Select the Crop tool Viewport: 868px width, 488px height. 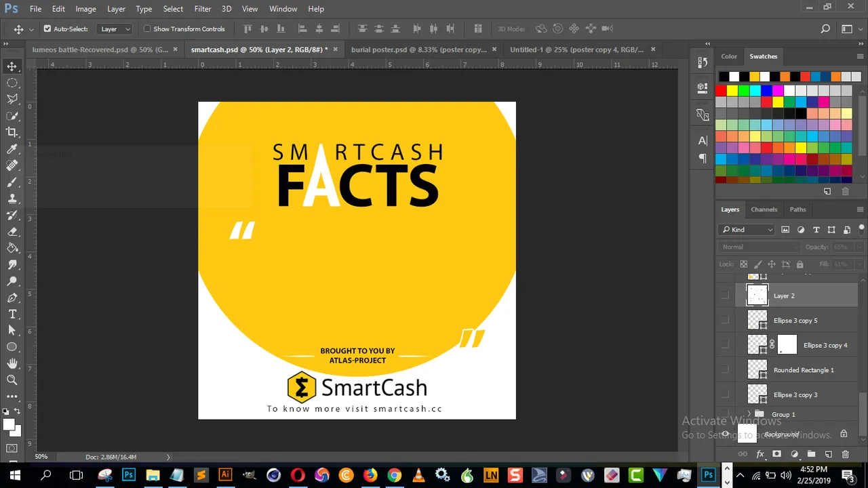point(12,132)
